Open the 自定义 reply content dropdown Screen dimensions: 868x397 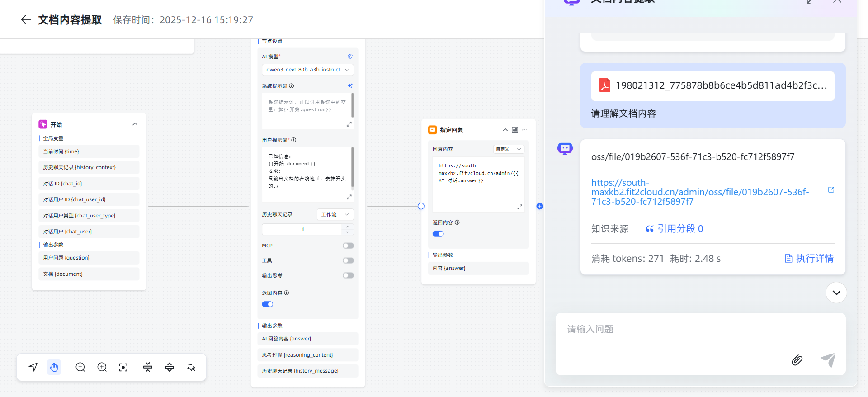tap(508, 149)
